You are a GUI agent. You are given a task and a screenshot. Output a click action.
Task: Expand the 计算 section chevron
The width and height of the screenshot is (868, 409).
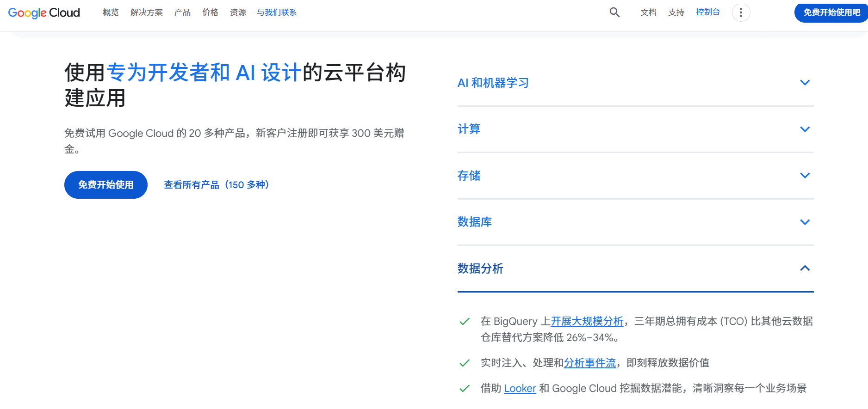click(805, 129)
